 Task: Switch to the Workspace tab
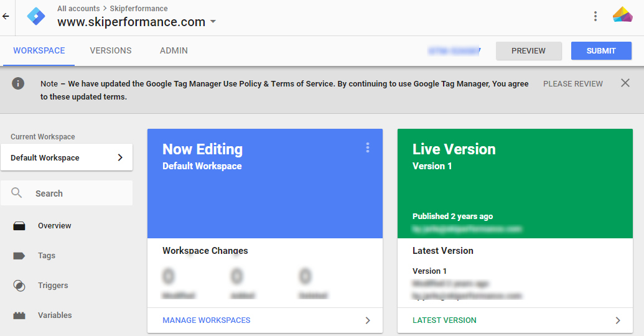point(39,50)
